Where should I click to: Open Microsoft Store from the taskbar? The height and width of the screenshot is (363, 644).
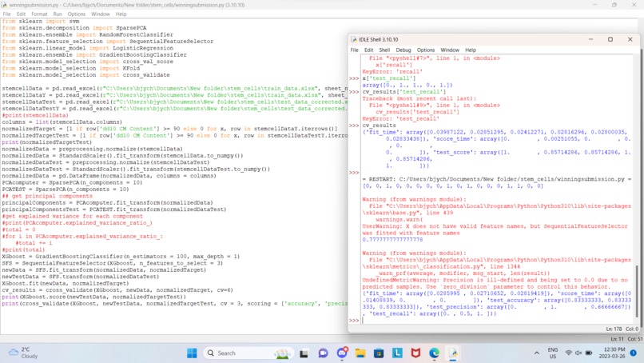click(379, 353)
